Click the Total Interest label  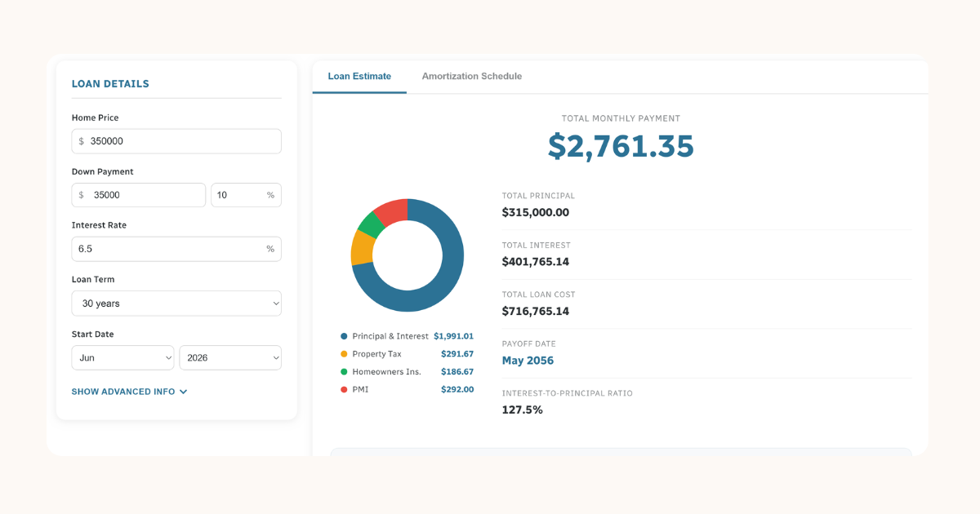(x=537, y=245)
